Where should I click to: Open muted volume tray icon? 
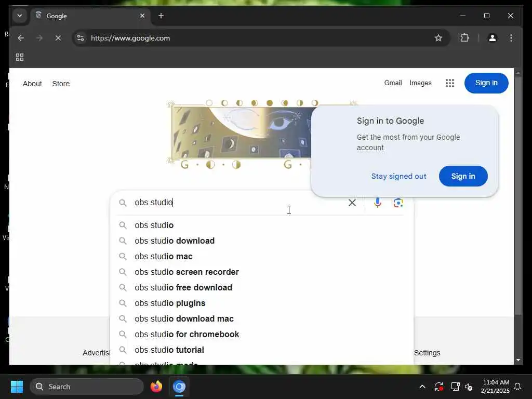(x=469, y=387)
